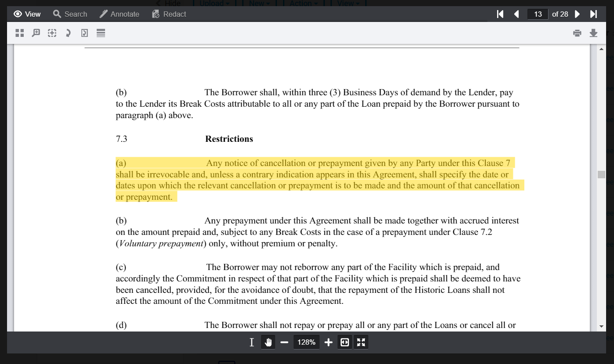Click the 128% zoom level field

click(x=306, y=342)
